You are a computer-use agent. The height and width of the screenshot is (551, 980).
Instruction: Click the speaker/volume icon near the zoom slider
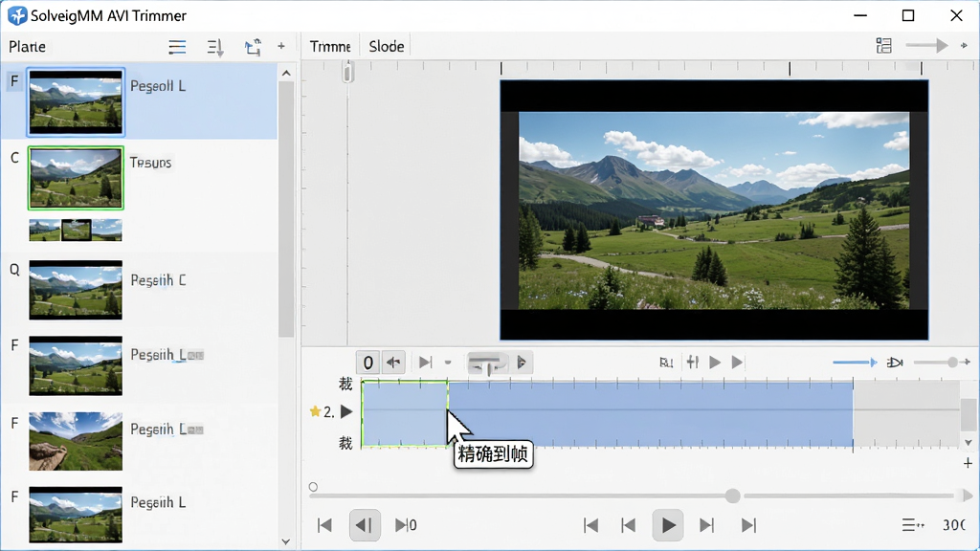(x=895, y=363)
